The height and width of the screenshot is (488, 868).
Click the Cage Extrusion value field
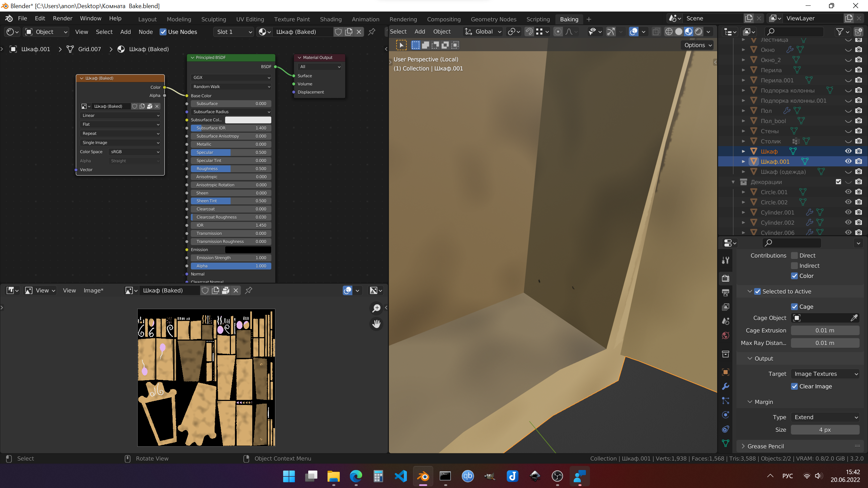(825, 330)
